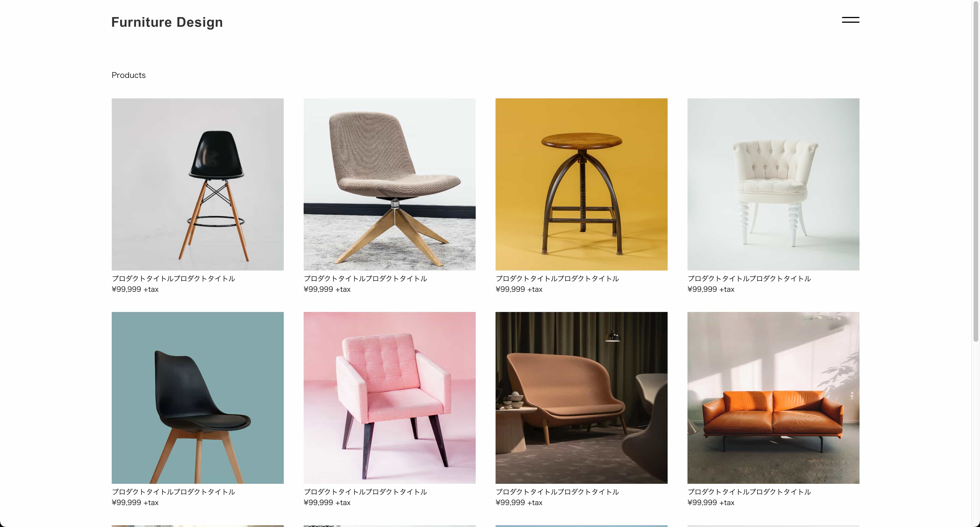Click the Products section heading
Viewport: 980px width, 527px height.
pyautogui.click(x=129, y=75)
